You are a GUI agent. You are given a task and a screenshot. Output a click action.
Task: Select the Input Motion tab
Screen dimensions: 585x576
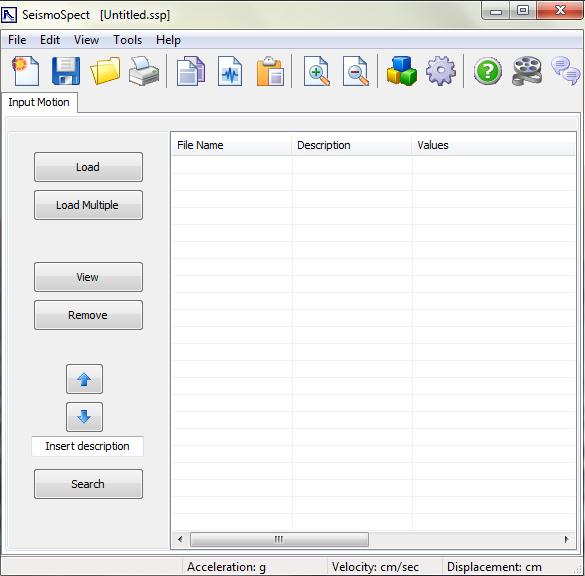39,102
